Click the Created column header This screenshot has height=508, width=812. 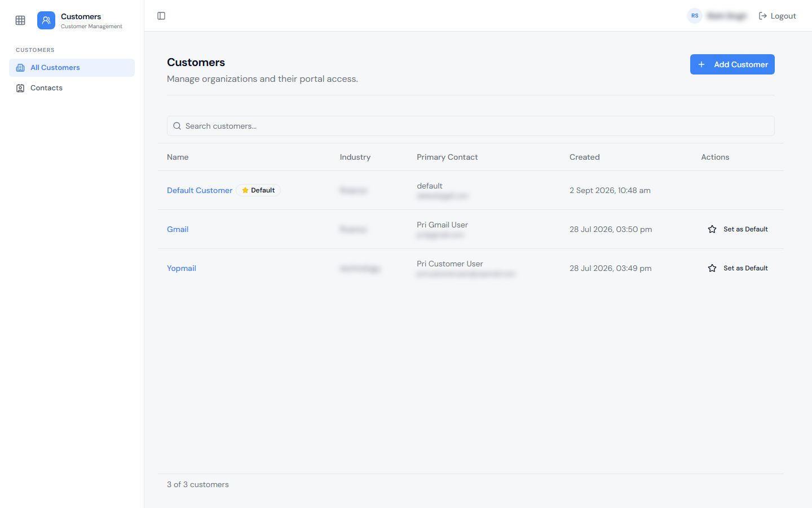point(585,157)
